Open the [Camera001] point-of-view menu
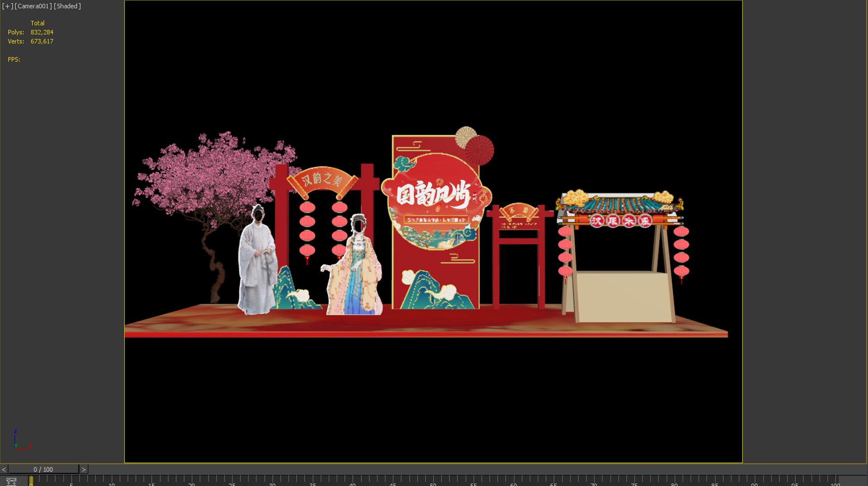Viewport: 868px width, 486px height. click(33, 6)
